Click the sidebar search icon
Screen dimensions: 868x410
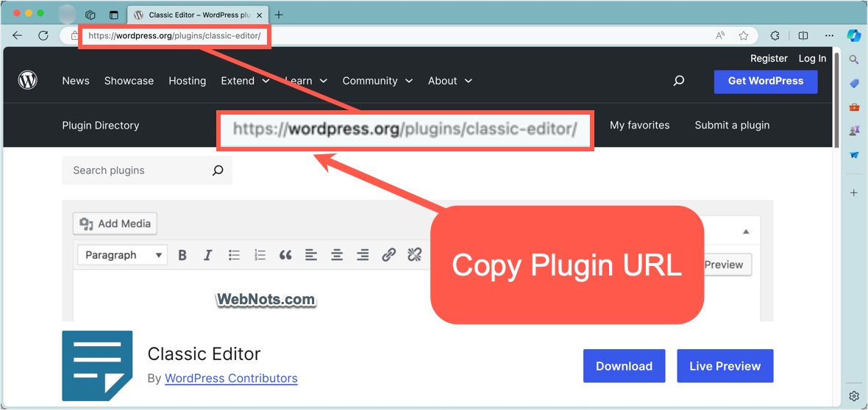[x=854, y=59]
